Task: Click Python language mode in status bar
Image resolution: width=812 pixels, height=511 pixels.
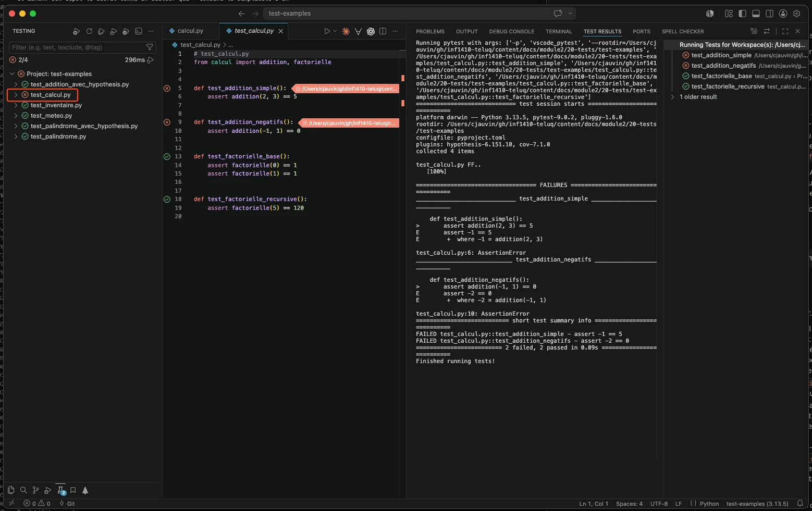Action: click(x=709, y=504)
